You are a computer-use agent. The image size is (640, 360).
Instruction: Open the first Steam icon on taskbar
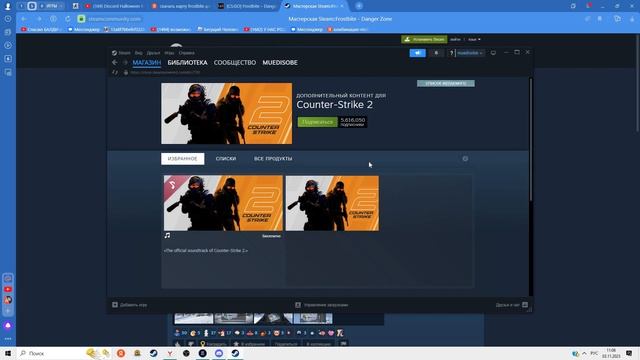[153, 353]
